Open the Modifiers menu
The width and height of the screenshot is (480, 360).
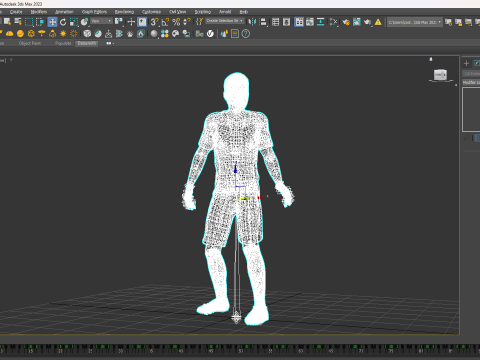[x=39, y=12]
